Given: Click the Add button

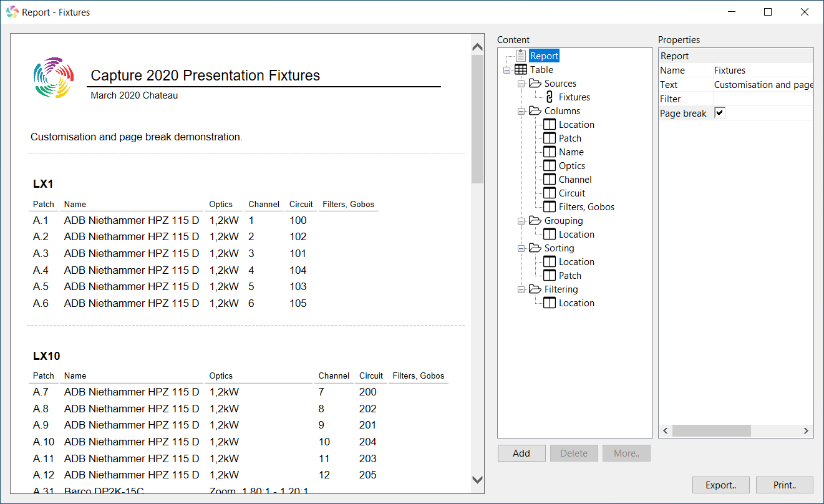Looking at the screenshot, I should point(521,453).
